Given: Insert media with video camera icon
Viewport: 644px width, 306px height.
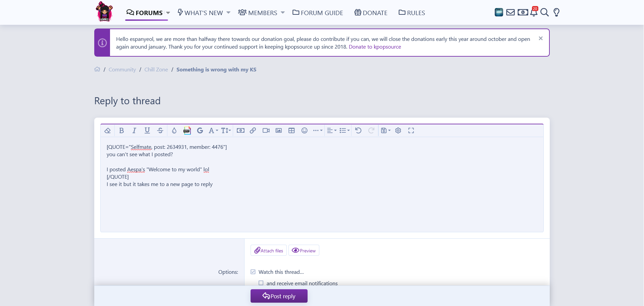Looking at the screenshot, I should (266, 131).
